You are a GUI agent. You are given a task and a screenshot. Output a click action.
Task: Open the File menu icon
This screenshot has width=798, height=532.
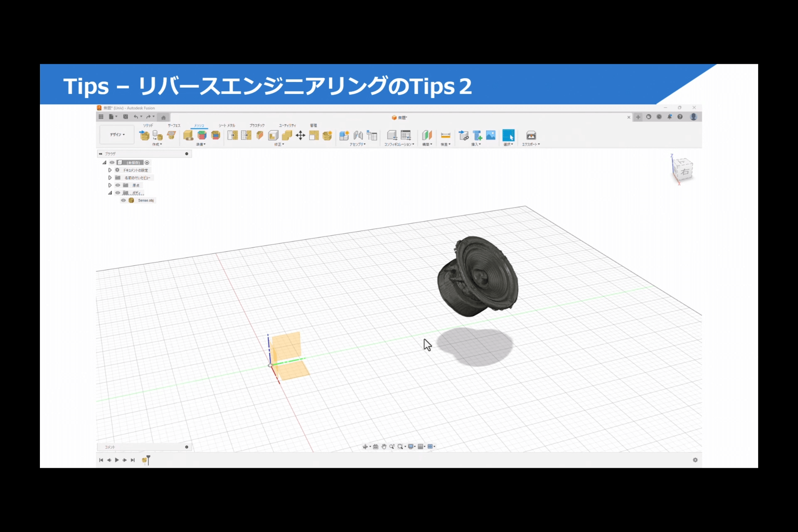(112, 117)
